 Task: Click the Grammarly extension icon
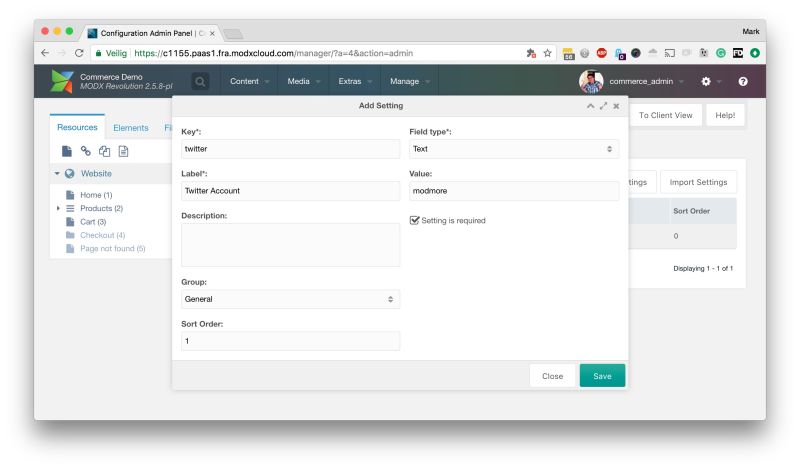[721, 53]
